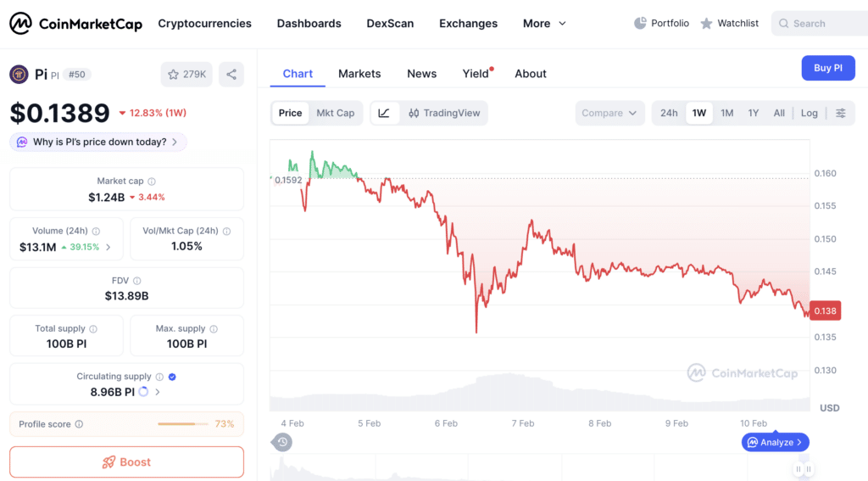Open the Exchanges menu item
868x481 pixels.
click(x=468, y=23)
